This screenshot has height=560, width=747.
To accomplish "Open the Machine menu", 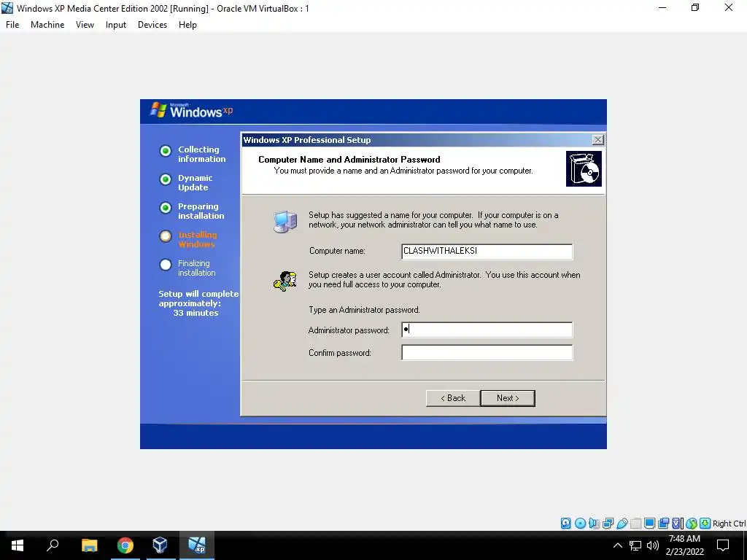I will (x=47, y=25).
